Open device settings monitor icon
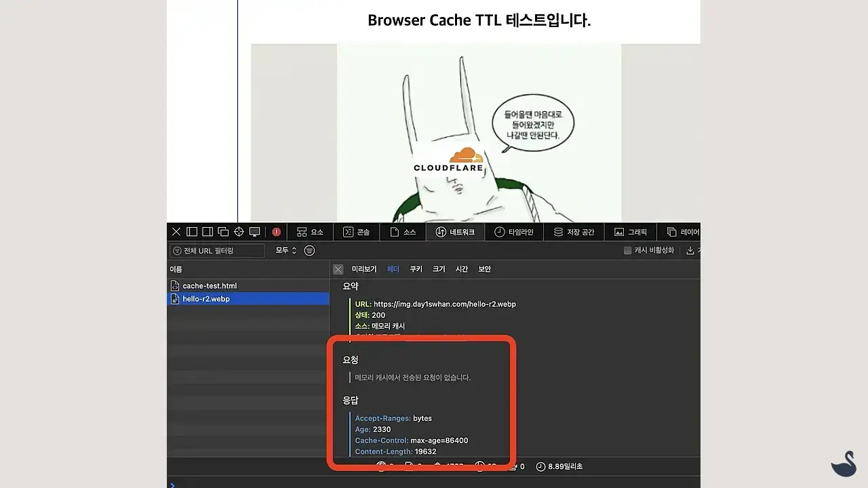Image resolution: width=868 pixels, height=488 pixels. coord(255,232)
